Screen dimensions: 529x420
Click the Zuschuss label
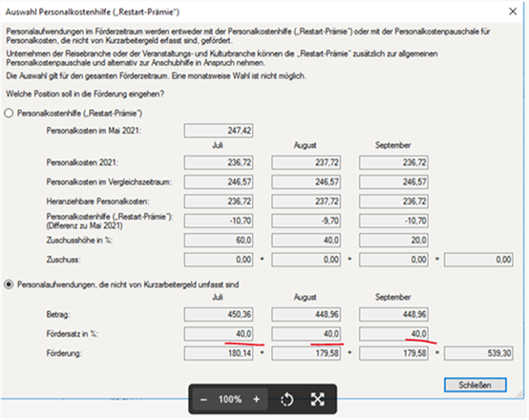tap(63, 260)
